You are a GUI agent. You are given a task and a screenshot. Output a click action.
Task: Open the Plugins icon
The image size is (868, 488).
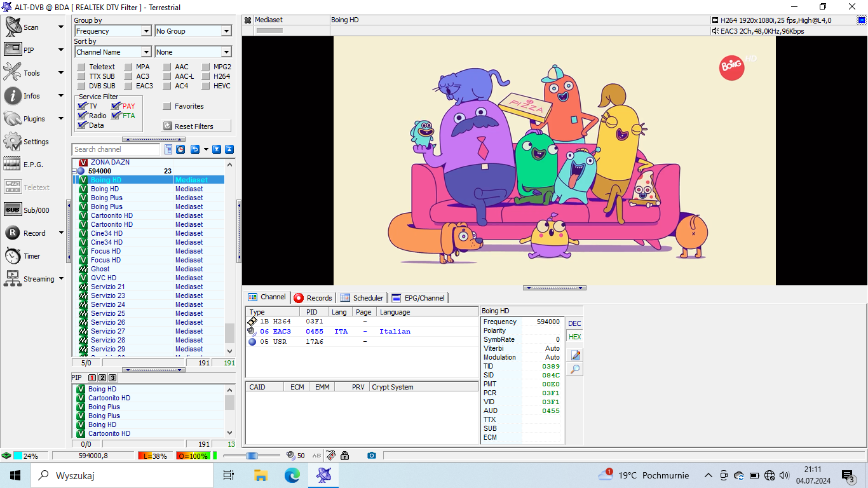coord(13,119)
